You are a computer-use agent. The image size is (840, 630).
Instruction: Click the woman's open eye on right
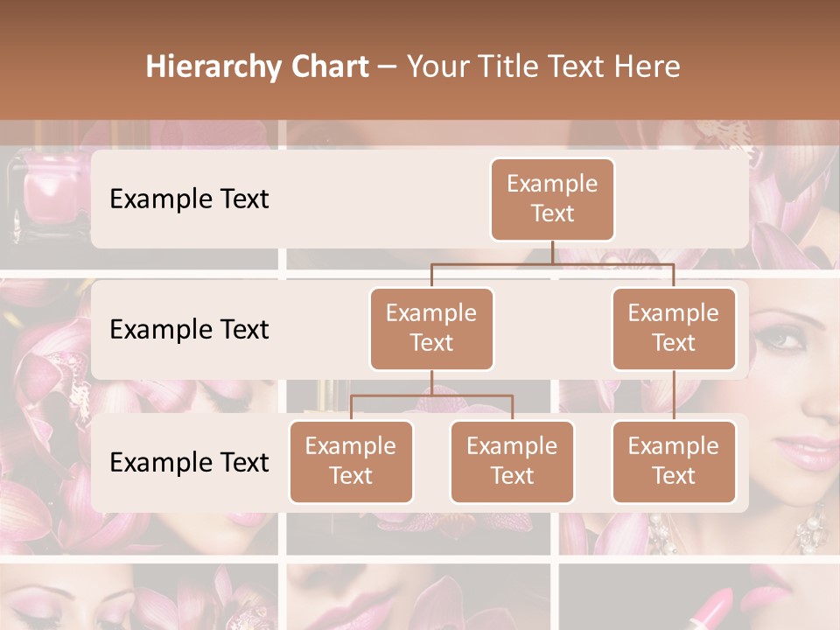[x=781, y=337]
